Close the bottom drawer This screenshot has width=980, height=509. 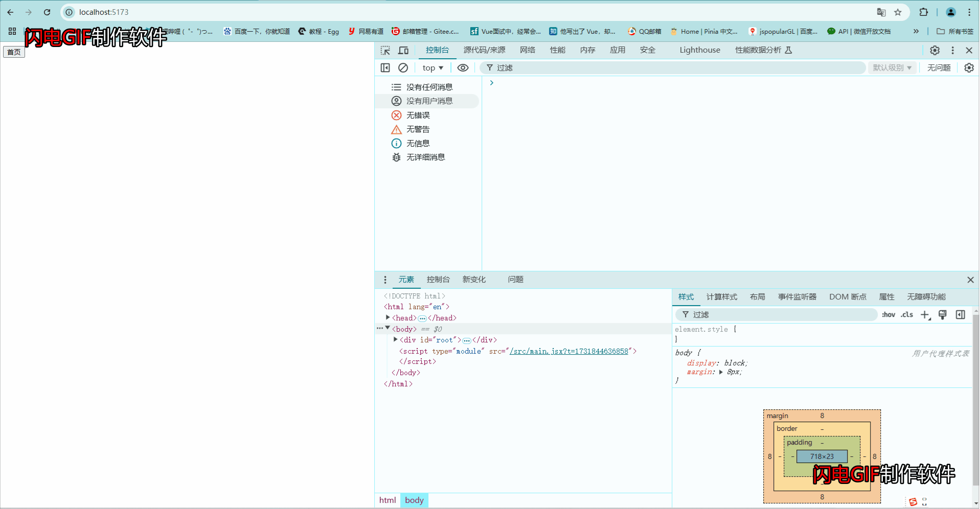(970, 280)
